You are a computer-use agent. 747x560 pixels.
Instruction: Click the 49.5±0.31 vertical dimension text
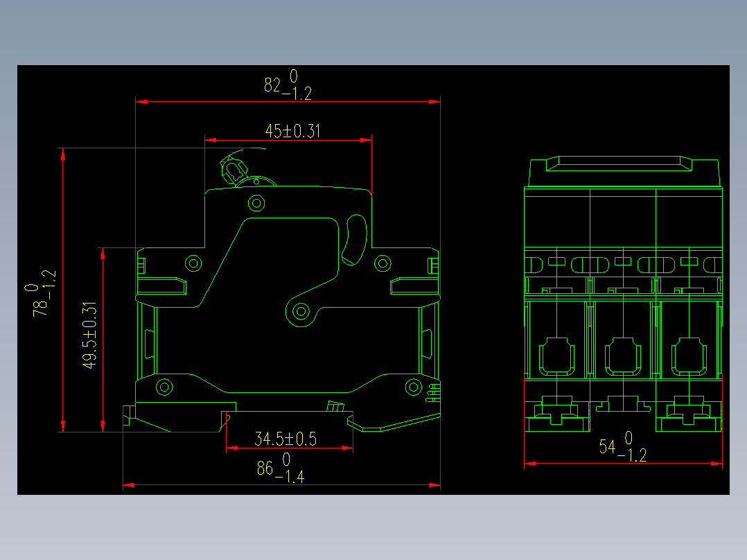[89, 335]
